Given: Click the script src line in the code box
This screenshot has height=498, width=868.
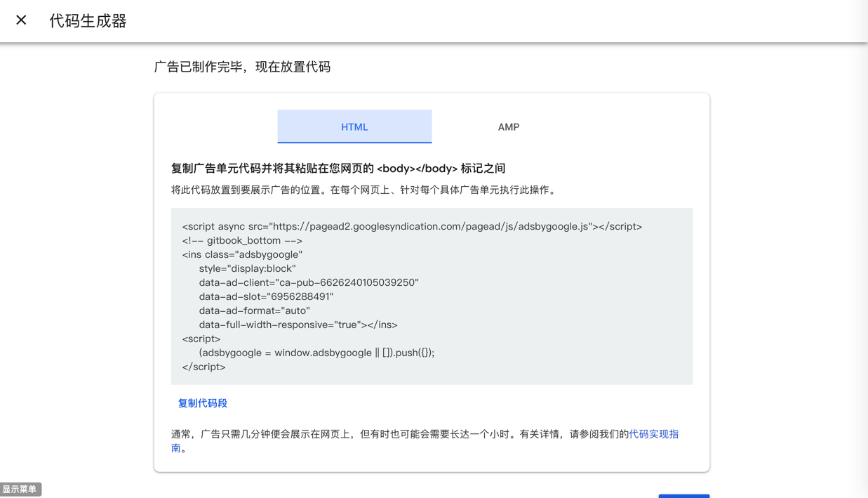Looking at the screenshot, I should pos(412,226).
